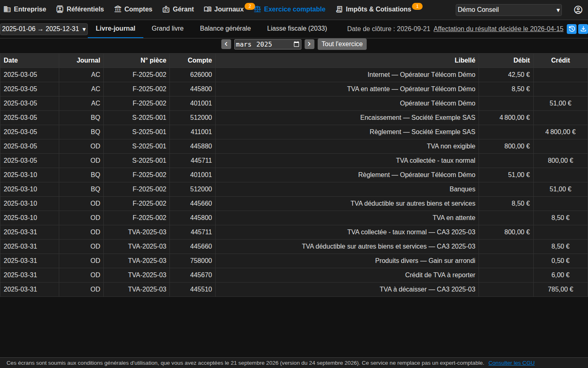Select the 785,00 € credit amount
This screenshot has height=368, width=588.
pyautogui.click(x=560, y=289)
